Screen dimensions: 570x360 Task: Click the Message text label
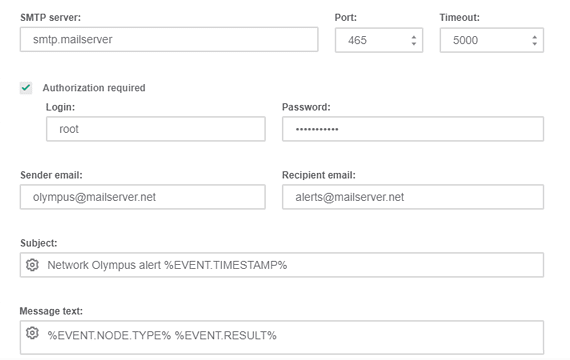[51, 311]
